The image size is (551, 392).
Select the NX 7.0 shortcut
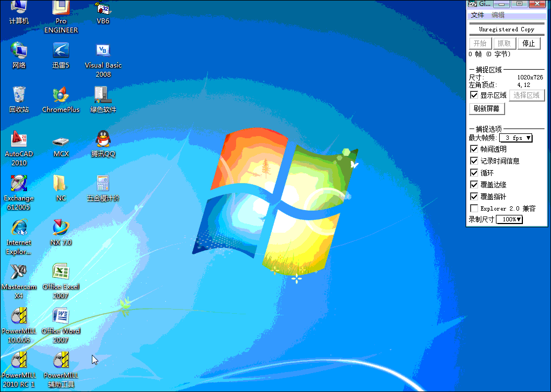point(61,233)
